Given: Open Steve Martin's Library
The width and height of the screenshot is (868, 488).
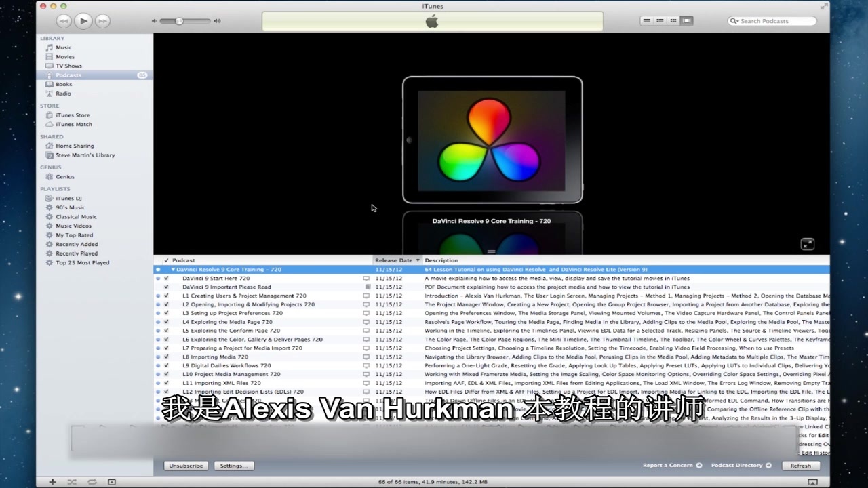Looking at the screenshot, I should [x=85, y=155].
